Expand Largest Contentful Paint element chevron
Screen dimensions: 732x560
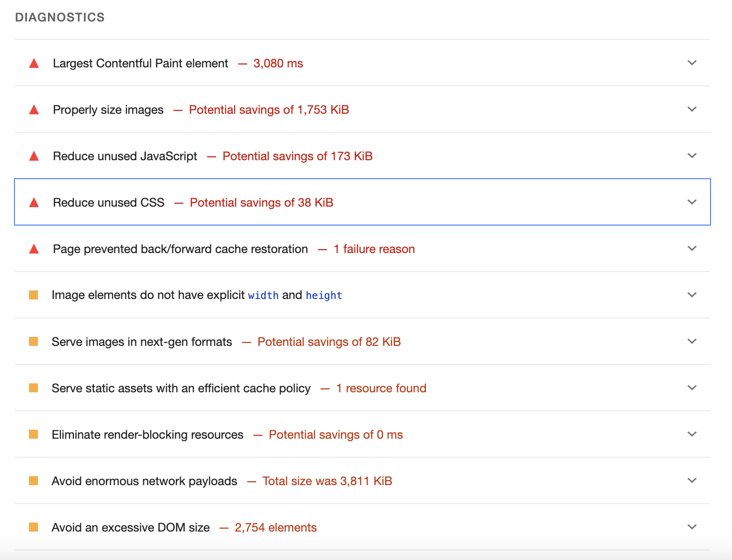click(692, 63)
